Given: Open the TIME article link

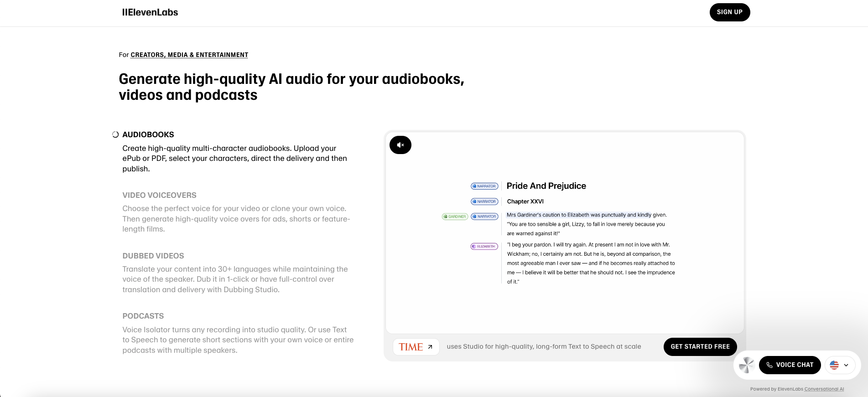Looking at the screenshot, I should 416,347.
